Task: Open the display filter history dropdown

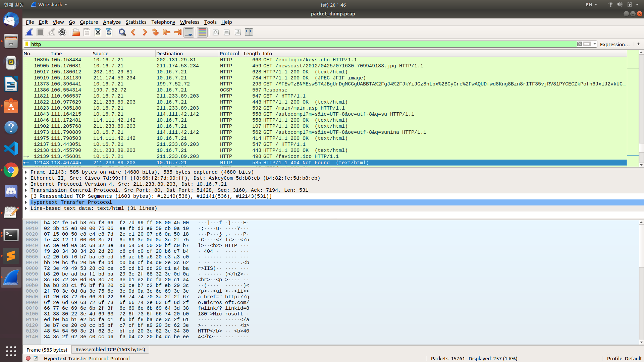Action: [595, 44]
